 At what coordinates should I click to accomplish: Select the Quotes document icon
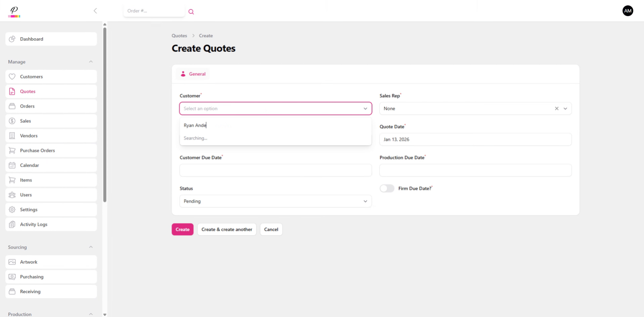(x=12, y=91)
